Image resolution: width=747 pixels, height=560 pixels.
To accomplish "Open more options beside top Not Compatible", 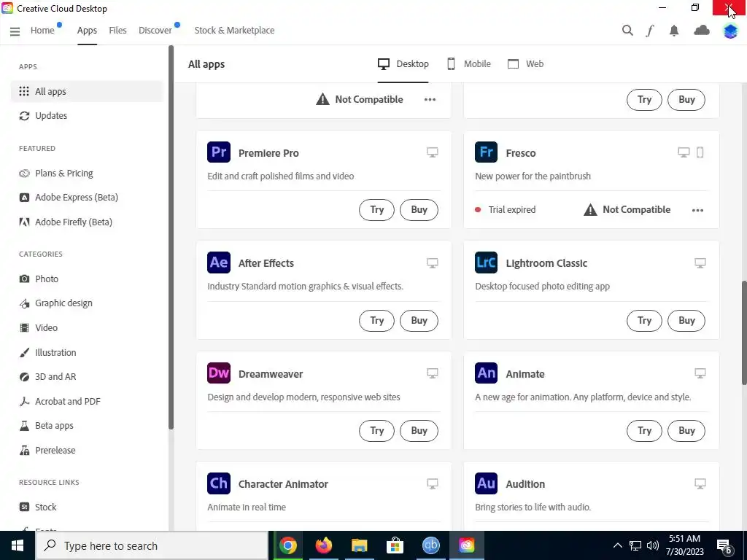I will click(430, 99).
